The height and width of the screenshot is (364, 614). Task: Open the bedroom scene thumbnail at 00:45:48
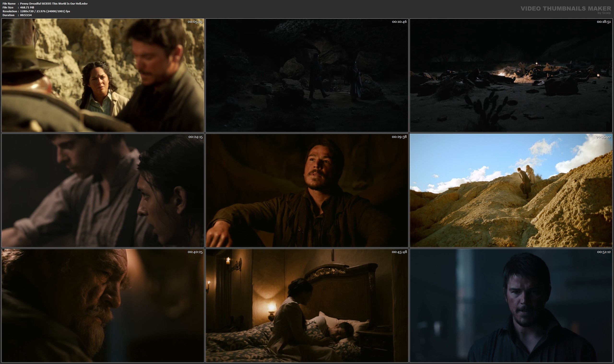307,306
